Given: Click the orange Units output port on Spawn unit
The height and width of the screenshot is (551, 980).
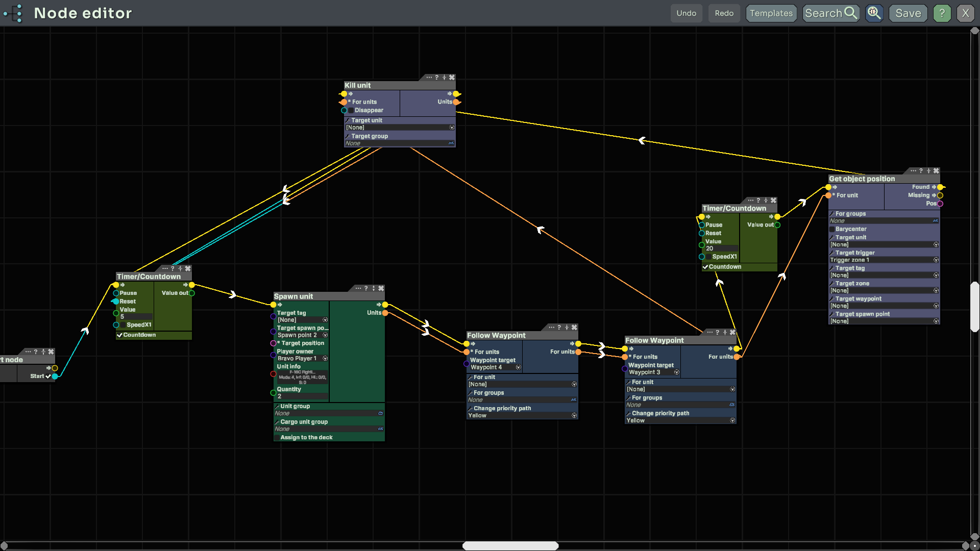Looking at the screenshot, I should click(385, 313).
